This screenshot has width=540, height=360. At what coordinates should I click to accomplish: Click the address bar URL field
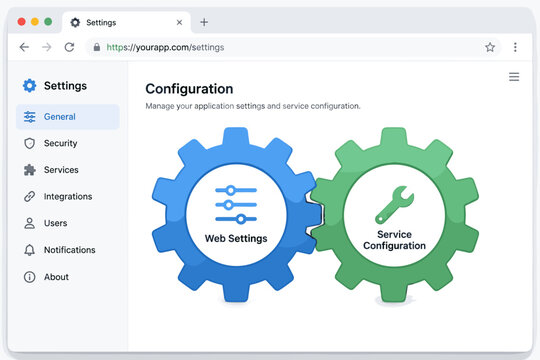tap(293, 47)
